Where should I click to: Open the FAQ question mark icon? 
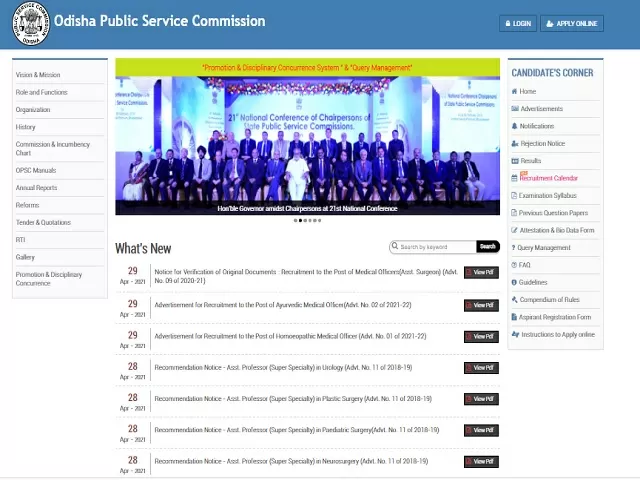point(514,265)
